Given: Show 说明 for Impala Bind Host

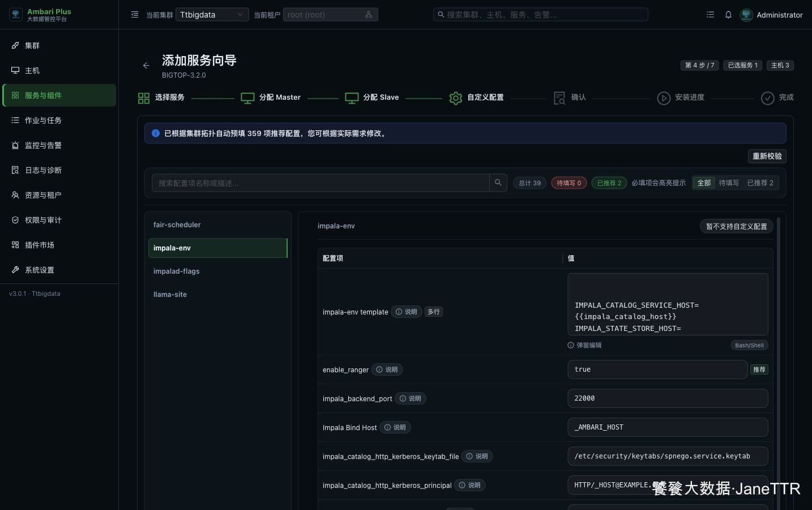Looking at the screenshot, I should pyautogui.click(x=395, y=427).
